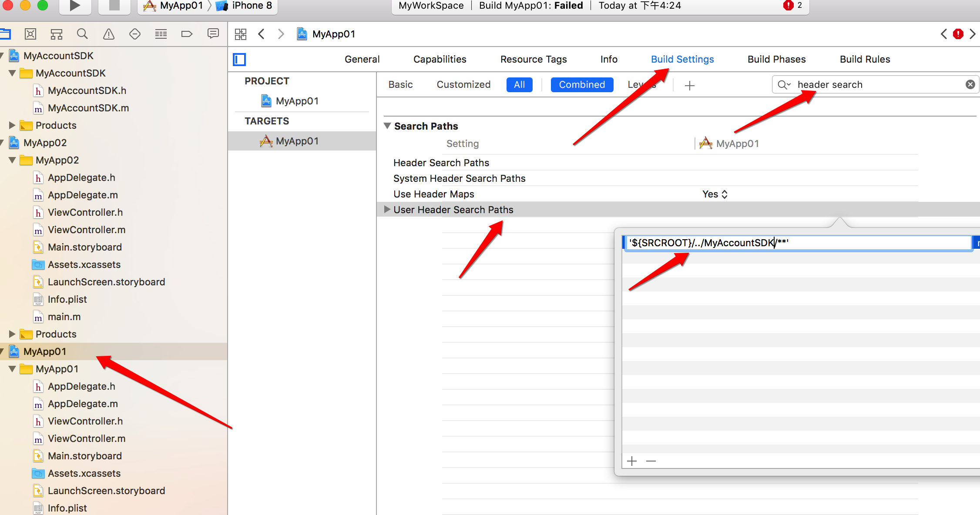Collapse the Search Paths section
The image size is (980, 515).
point(387,126)
